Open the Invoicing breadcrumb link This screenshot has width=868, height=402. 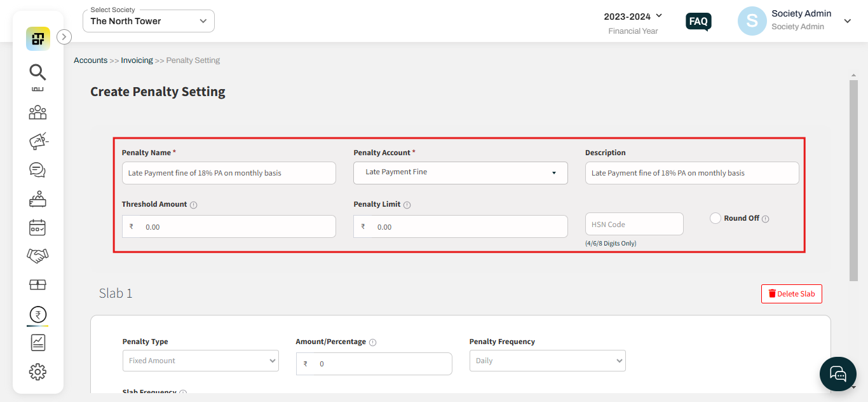[137, 60]
